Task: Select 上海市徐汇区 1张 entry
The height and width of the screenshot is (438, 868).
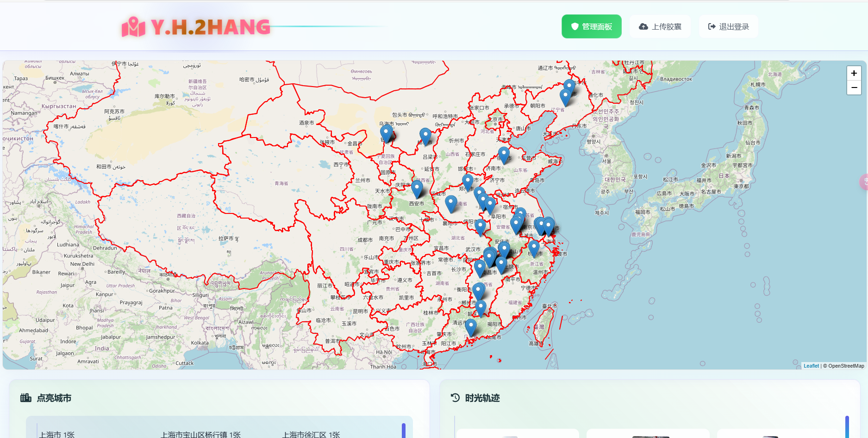Action: click(x=311, y=434)
